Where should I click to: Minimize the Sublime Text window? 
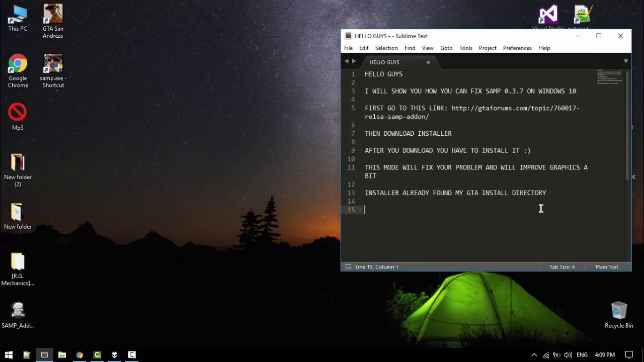click(578, 36)
